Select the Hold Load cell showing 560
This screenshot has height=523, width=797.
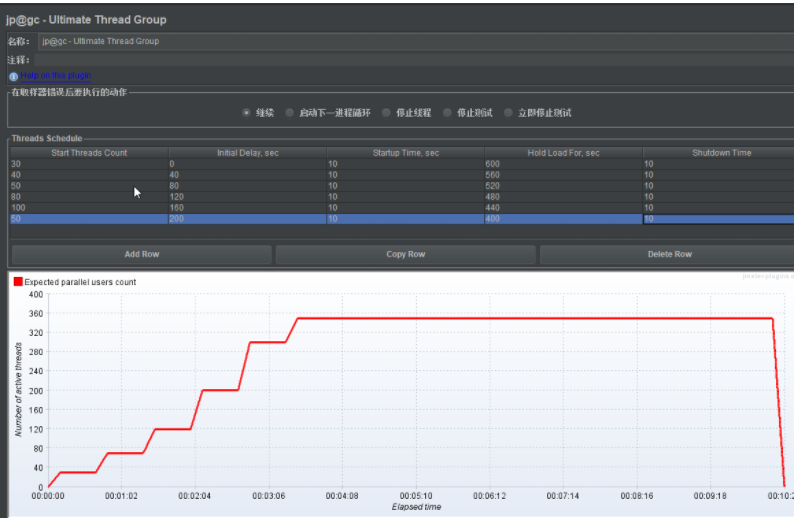563,175
